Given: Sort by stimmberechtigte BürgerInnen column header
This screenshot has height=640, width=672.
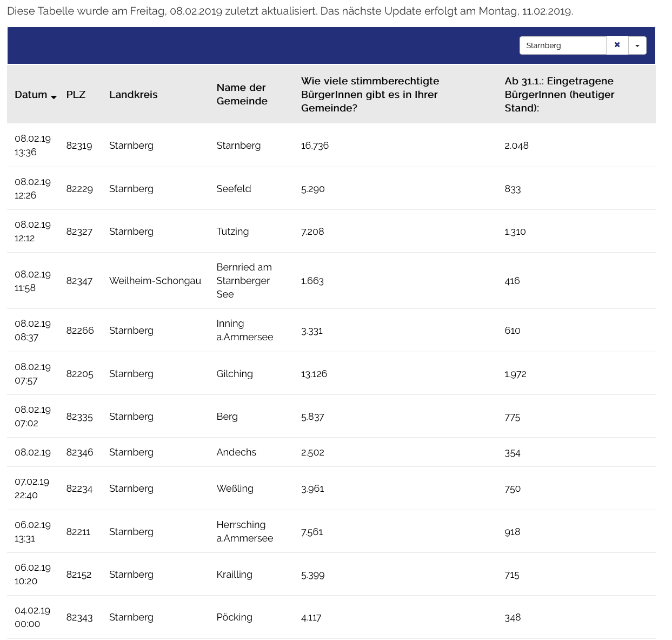Looking at the screenshot, I should point(370,95).
